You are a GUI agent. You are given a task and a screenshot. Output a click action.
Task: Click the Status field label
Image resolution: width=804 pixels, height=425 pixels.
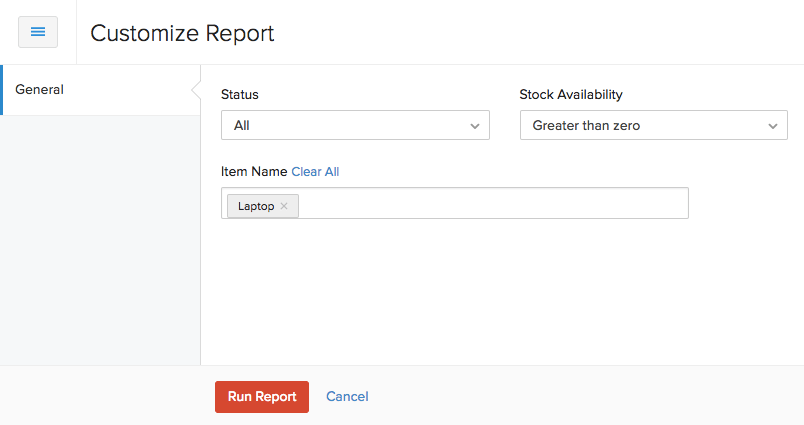(x=239, y=95)
